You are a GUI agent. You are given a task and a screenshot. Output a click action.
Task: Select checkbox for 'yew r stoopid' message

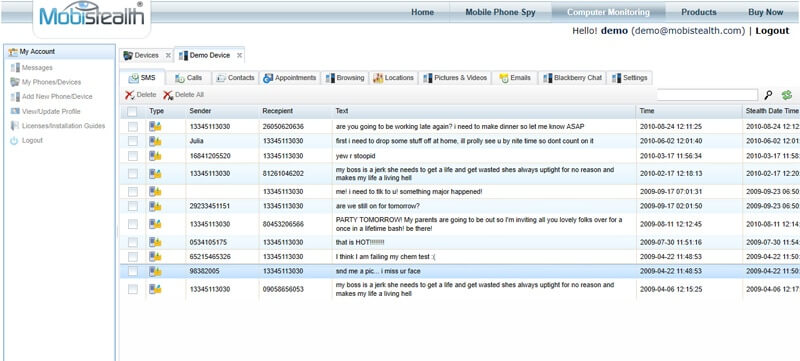[133, 156]
